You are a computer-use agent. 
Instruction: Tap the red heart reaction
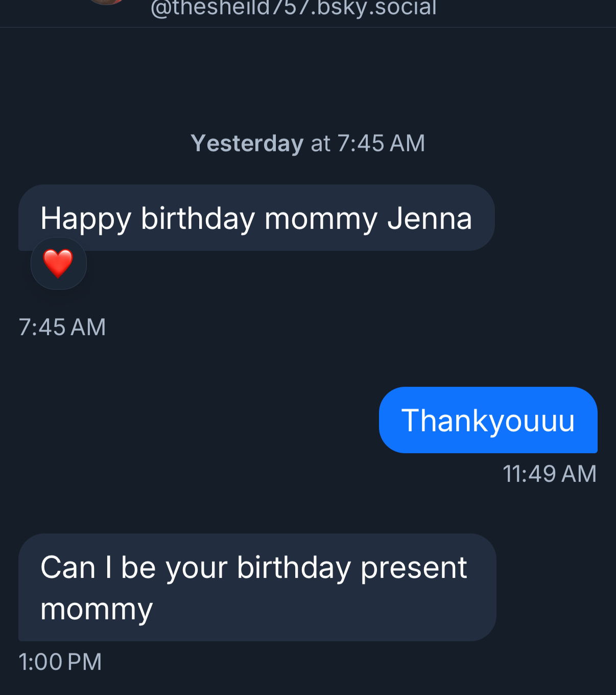click(x=58, y=263)
